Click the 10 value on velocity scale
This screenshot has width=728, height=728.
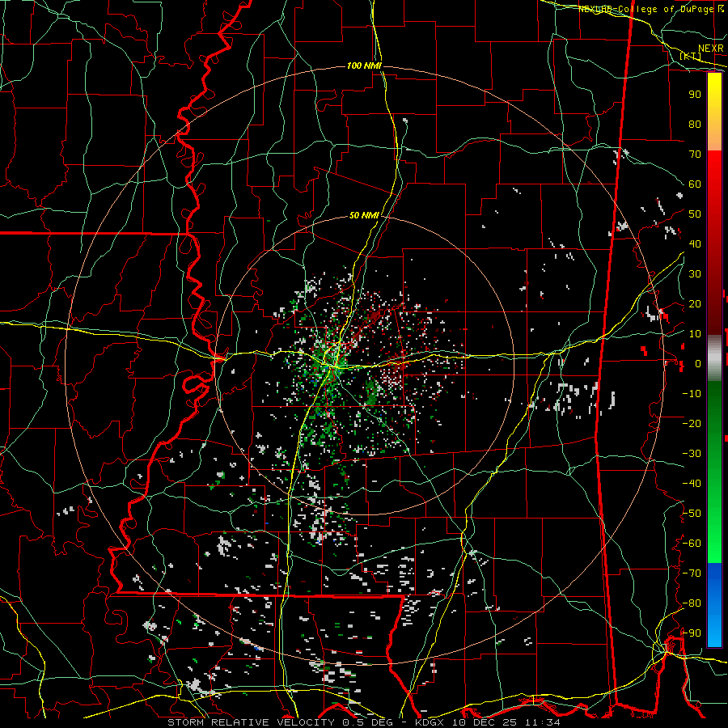click(695, 334)
